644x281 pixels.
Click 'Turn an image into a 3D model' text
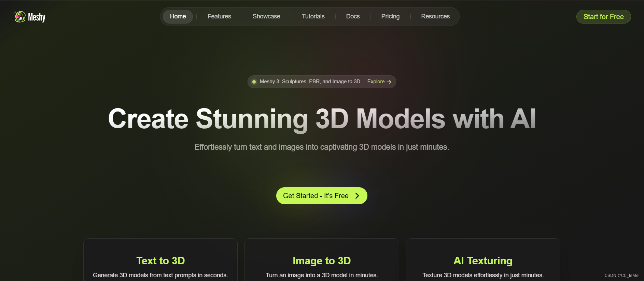(x=322, y=275)
